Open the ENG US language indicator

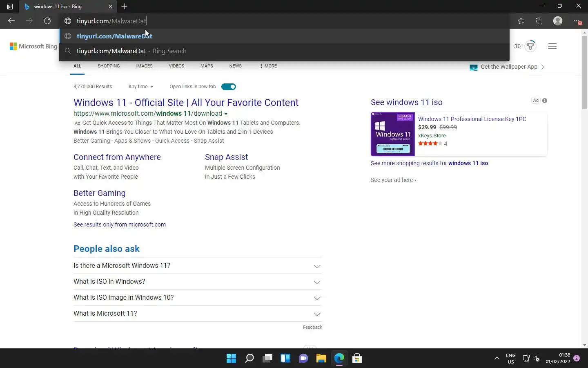[x=510, y=359]
